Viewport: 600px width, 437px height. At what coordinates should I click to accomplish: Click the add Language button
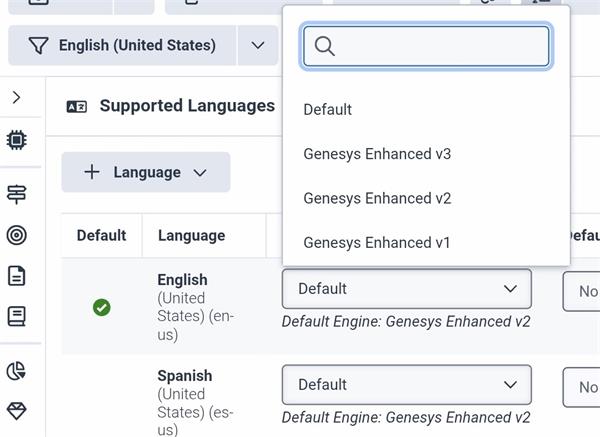tap(145, 172)
